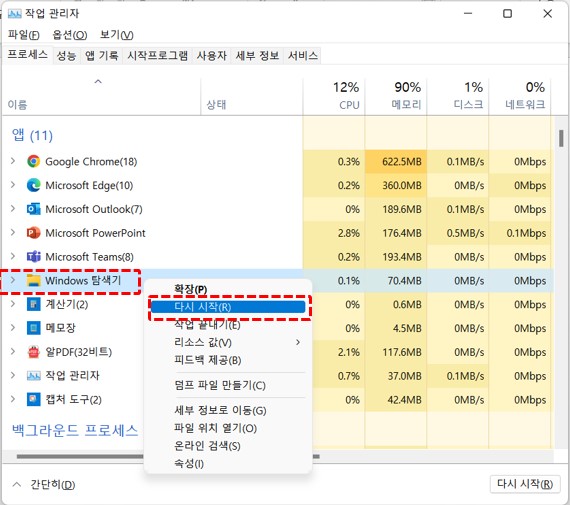
Task: Sort processes by the 이름 column
Action: (101, 97)
